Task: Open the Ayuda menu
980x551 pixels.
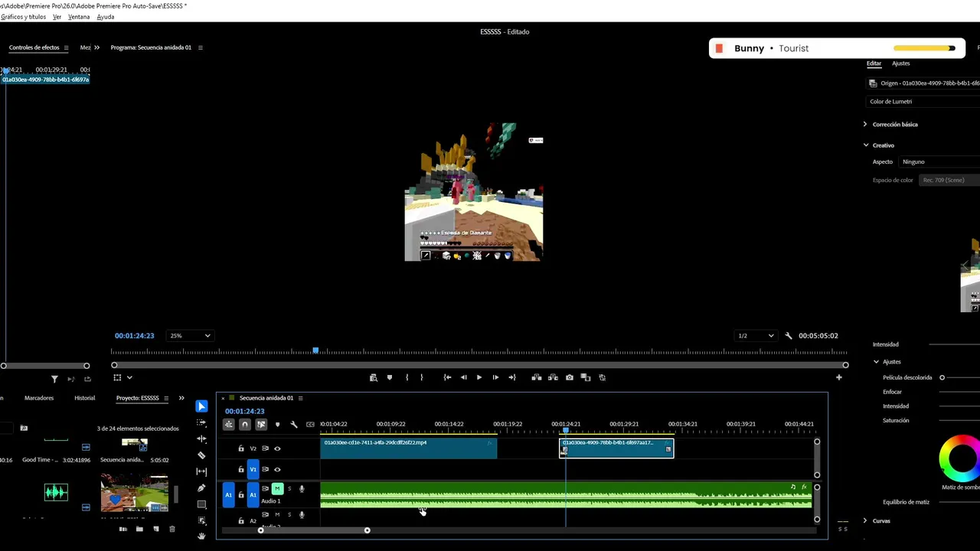Action: tap(106, 17)
